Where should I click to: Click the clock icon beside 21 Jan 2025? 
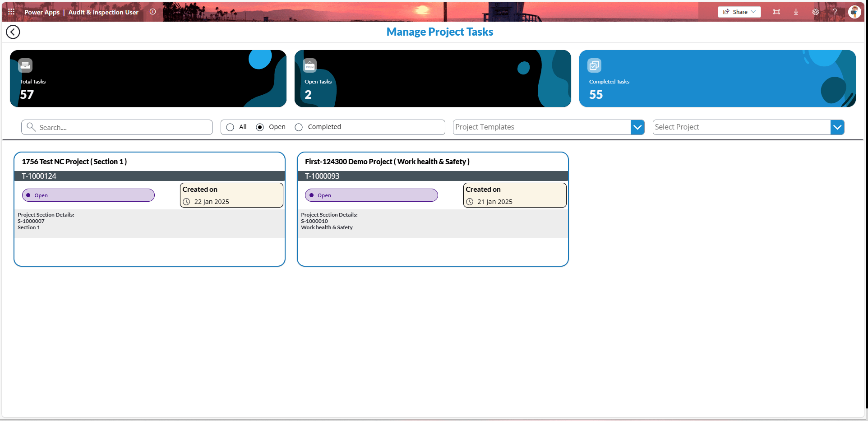[x=470, y=202]
